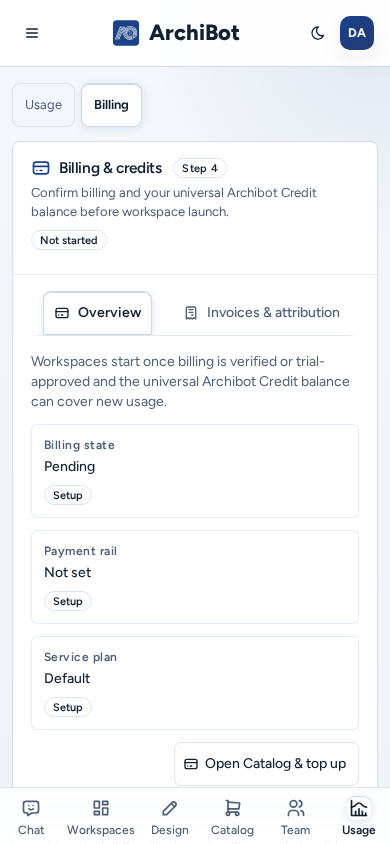390x844 pixels.
Task: Open the DA user avatar menu
Action: coord(357,33)
